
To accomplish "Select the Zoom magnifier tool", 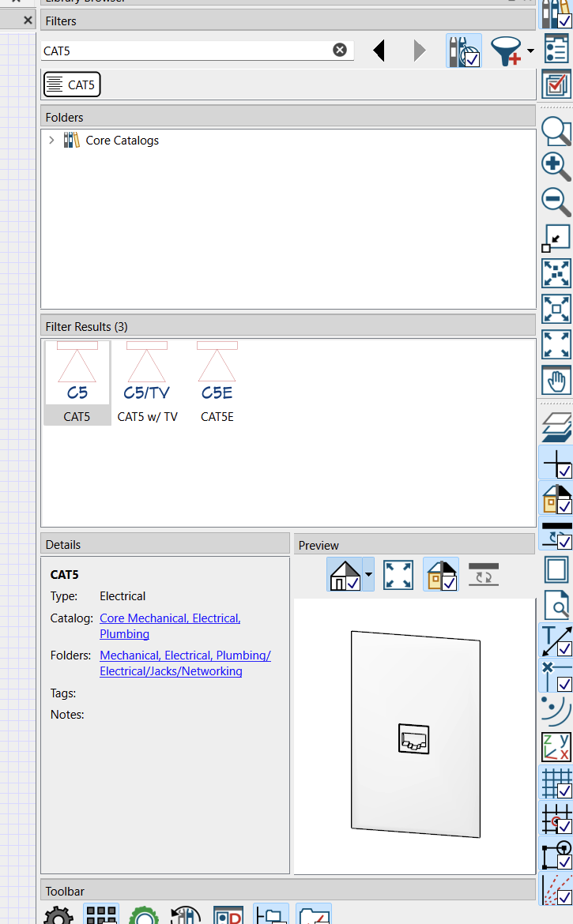I will [x=556, y=131].
